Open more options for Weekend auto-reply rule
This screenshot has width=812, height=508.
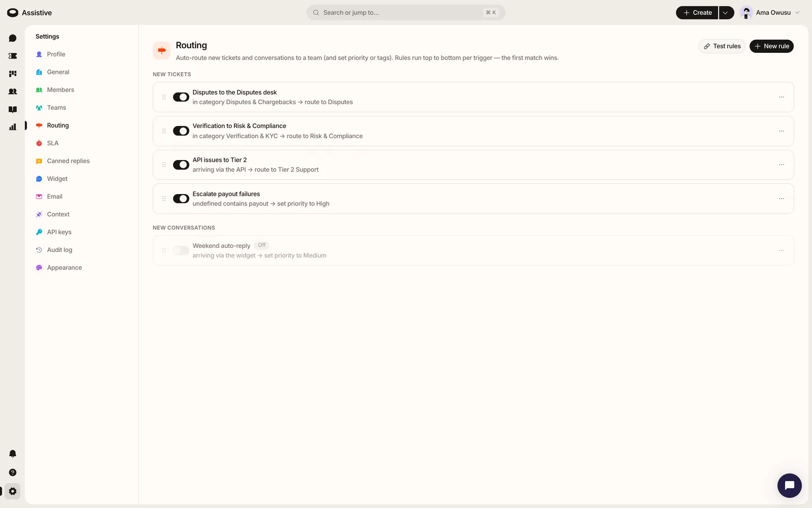tap(782, 250)
